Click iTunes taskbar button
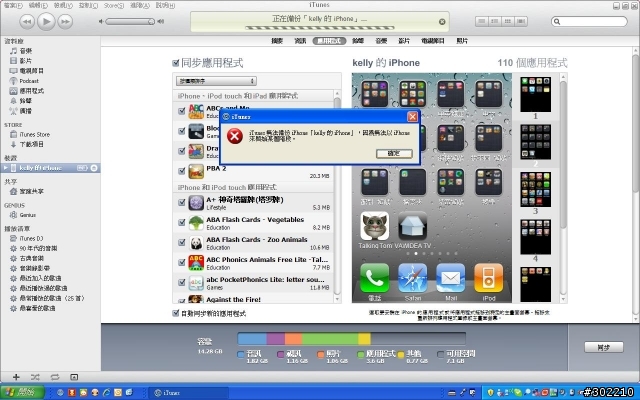640x400 pixels. pos(188,393)
